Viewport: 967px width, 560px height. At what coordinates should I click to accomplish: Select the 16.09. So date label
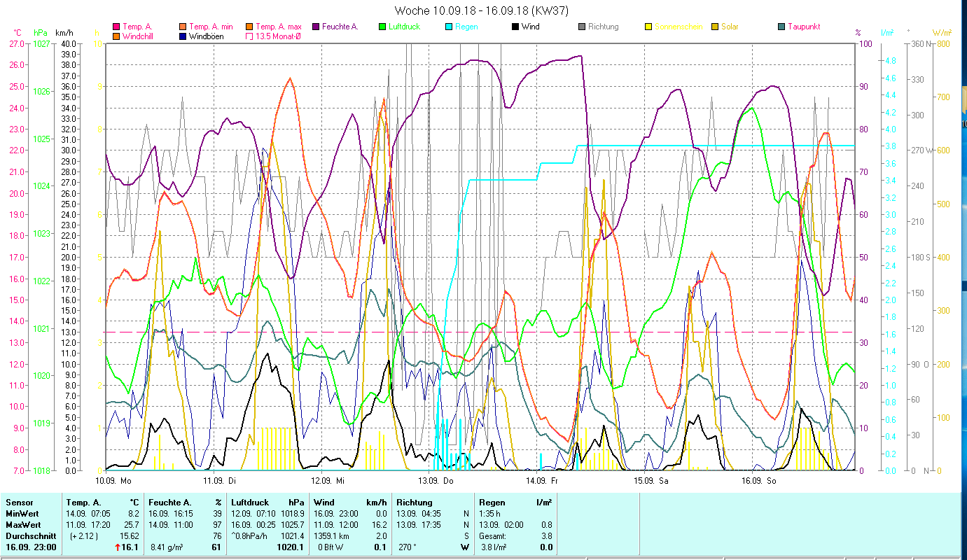point(759,481)
